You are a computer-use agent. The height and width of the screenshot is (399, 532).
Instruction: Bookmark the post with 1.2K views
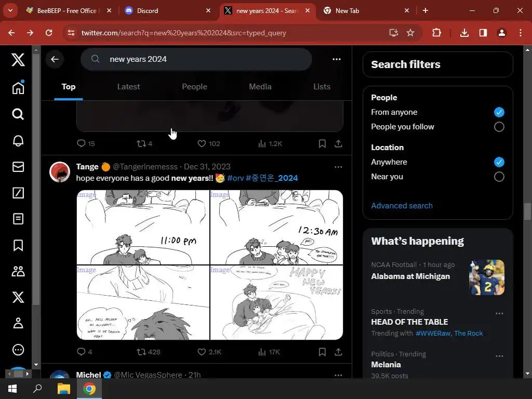click(x=322, y=143)
